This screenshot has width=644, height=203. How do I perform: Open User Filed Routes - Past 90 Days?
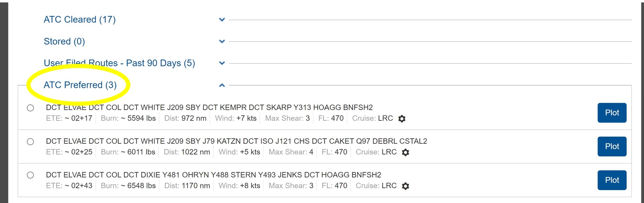119,63
